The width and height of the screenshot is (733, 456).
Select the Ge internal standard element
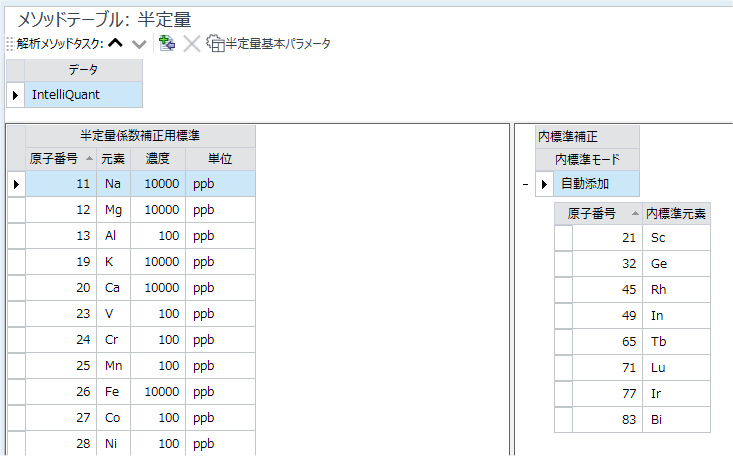(676, 263)
